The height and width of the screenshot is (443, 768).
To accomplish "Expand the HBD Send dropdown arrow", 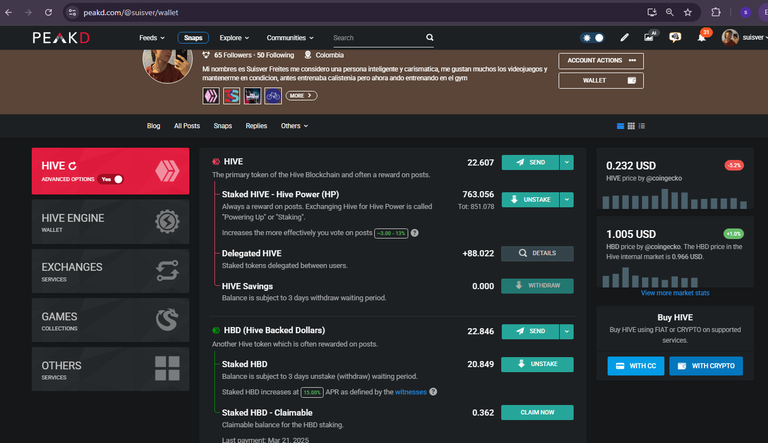I will [567, 331].
